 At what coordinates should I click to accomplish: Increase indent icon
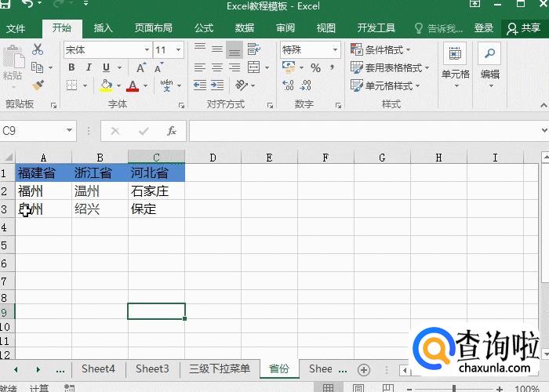[x=217, y=85]
